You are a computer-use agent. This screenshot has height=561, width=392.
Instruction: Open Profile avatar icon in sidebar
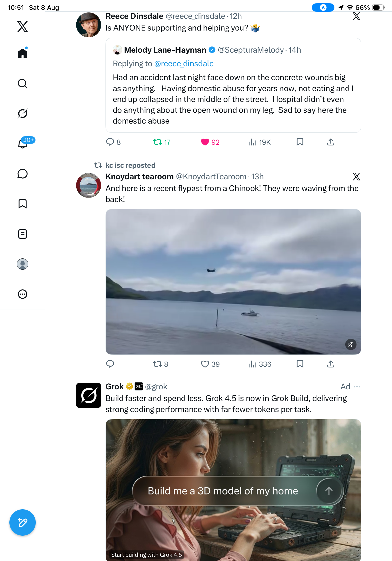(x=23, y=264)
